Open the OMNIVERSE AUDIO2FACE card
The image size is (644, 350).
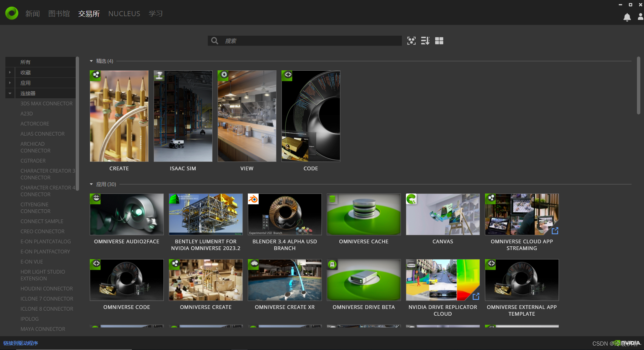127,214
